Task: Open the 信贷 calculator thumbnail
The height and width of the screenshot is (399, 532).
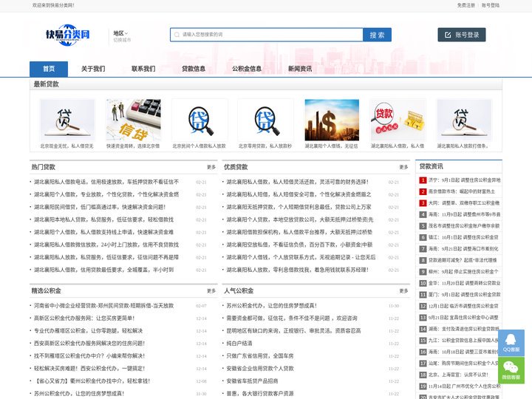Action: [133, 120]
